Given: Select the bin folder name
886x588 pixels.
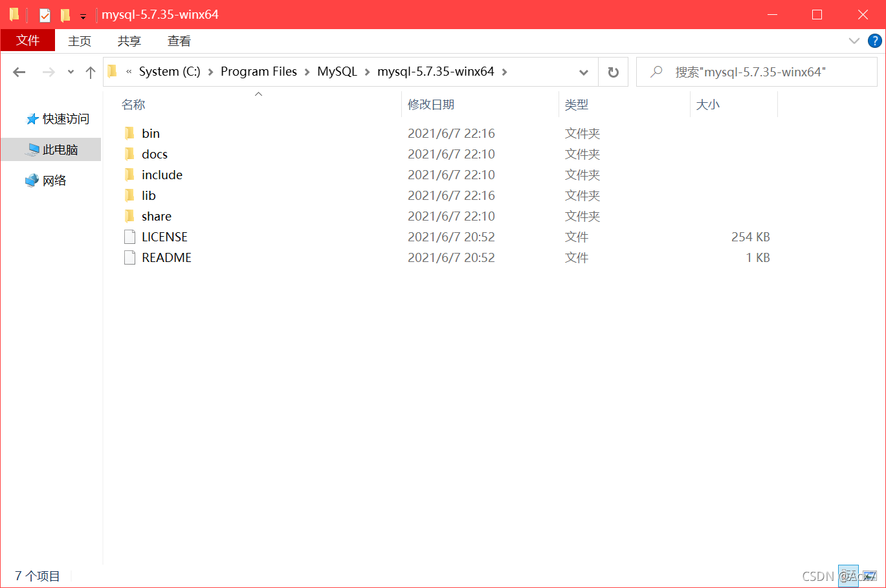Looking at the screenshot, I should click(151, 133).
